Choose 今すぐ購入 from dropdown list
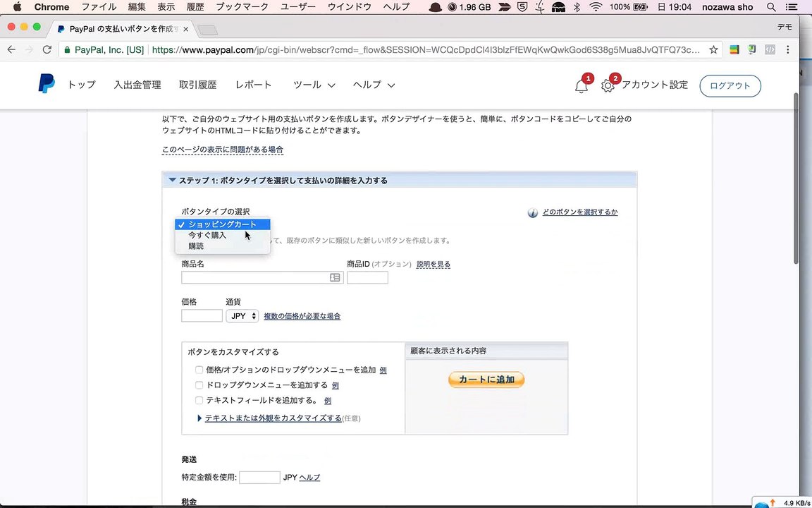Viewport: 812px width, 508px height. click(223, 235)
